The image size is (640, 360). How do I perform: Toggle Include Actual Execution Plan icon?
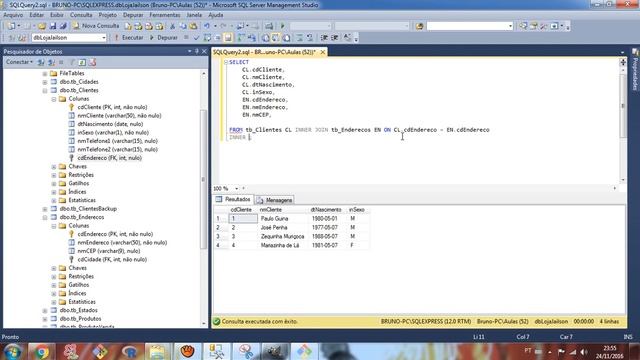(241, 38)
